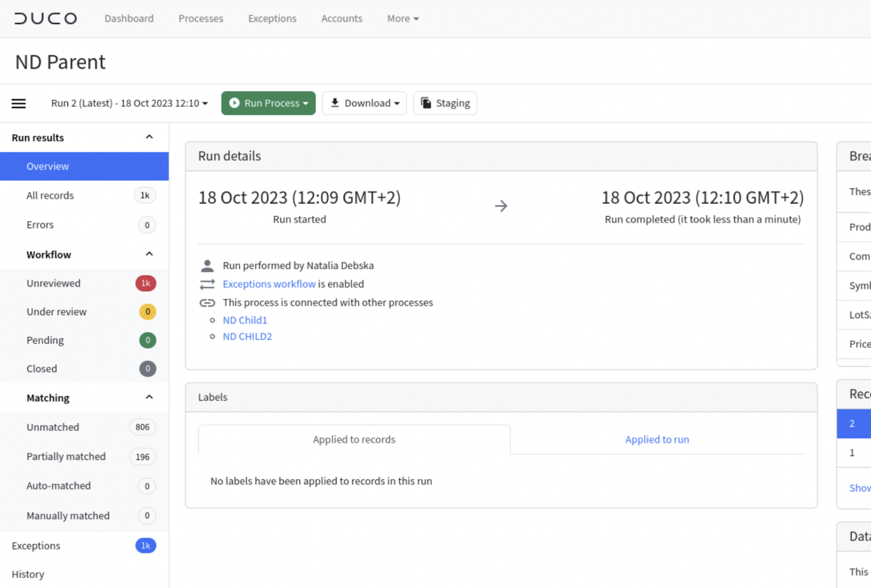The image size is (871, 588).
Task: Expand the Run Process dropdown arrow
Action: pos(306,103)
